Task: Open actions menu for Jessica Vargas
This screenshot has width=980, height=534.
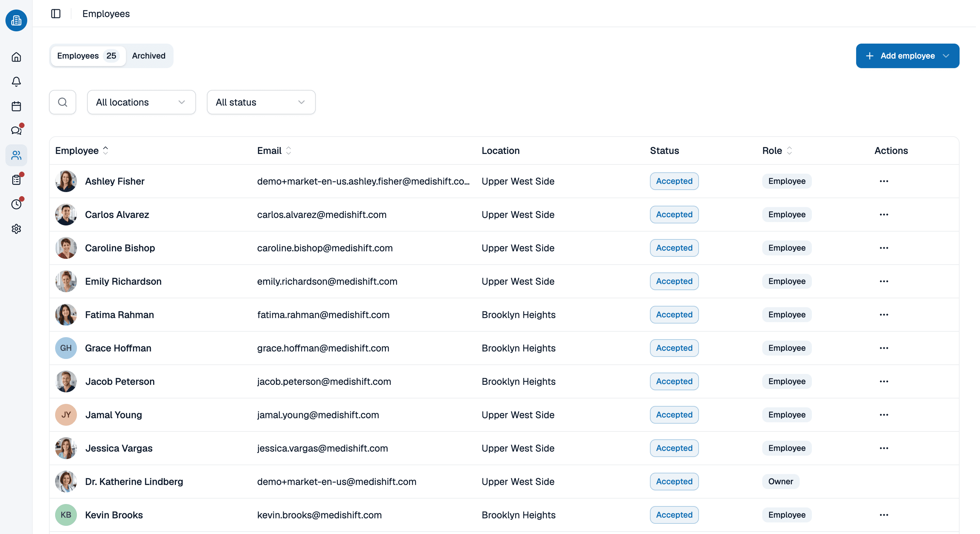Action: tap(884, 448)
